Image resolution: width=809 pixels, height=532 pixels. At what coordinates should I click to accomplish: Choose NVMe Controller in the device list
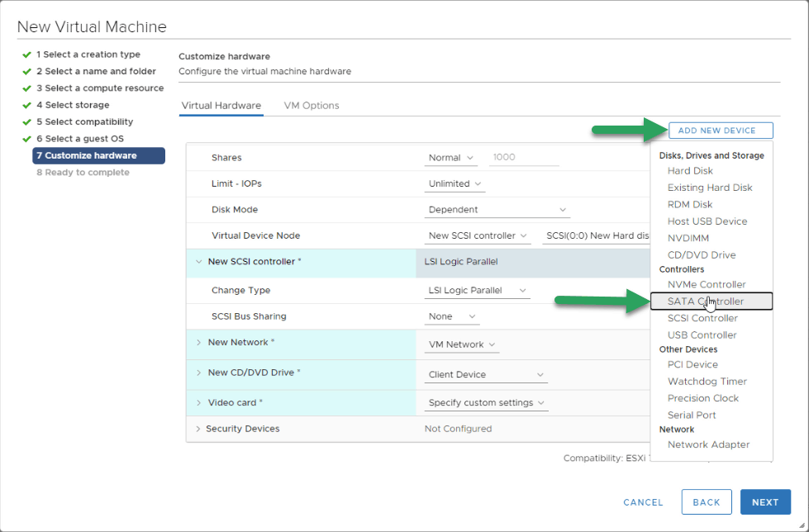tap(707, 284)
